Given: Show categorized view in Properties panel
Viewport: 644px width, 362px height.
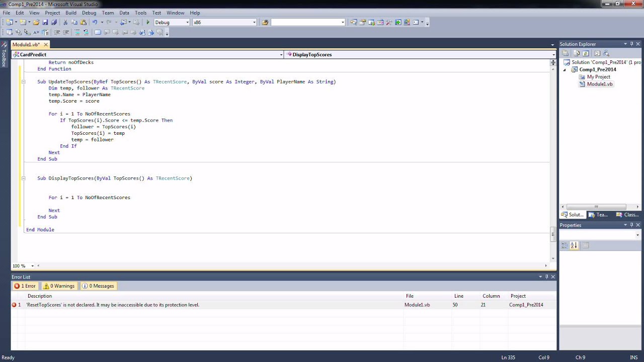Looking at the screenshot, I should click(x=565, y=245).
